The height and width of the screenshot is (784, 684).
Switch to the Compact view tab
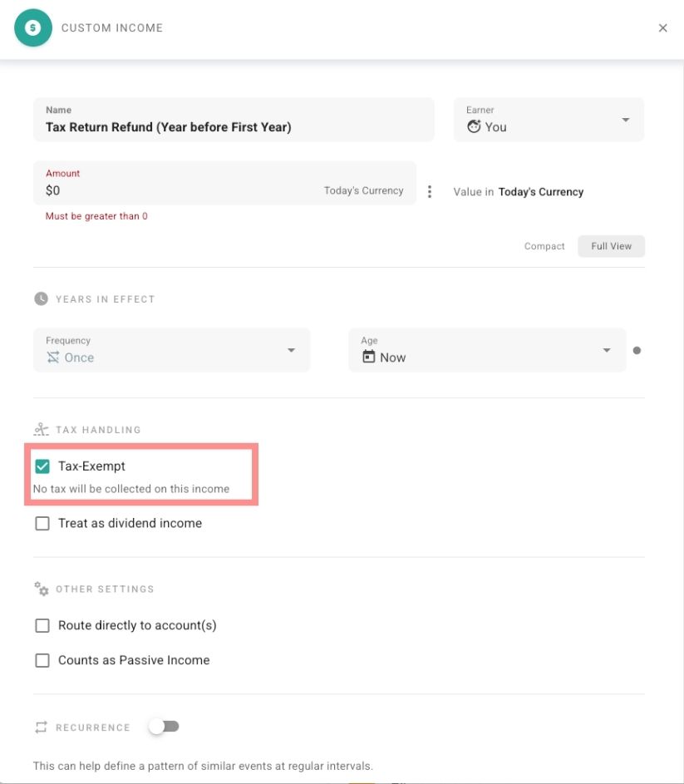[544, 245]
